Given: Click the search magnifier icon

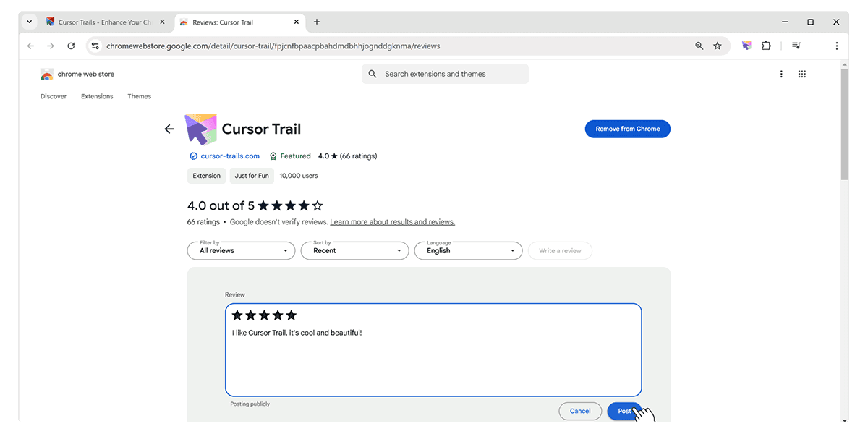Looking at the screenshot, I should (373, 74).
